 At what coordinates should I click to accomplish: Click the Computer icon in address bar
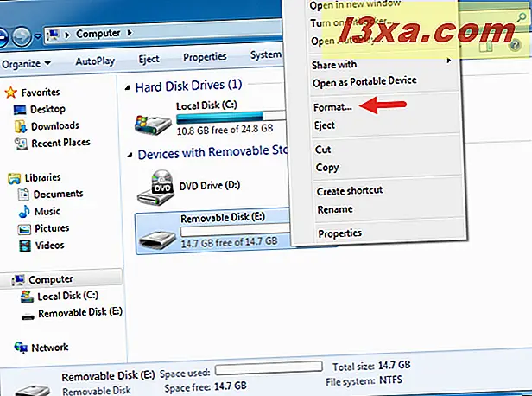pos(54,34)
